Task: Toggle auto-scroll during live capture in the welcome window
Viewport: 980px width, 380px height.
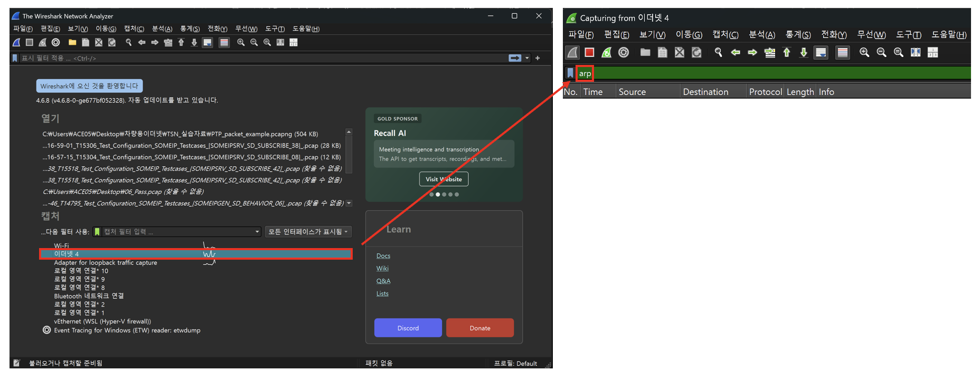Action: click(208, 42)
